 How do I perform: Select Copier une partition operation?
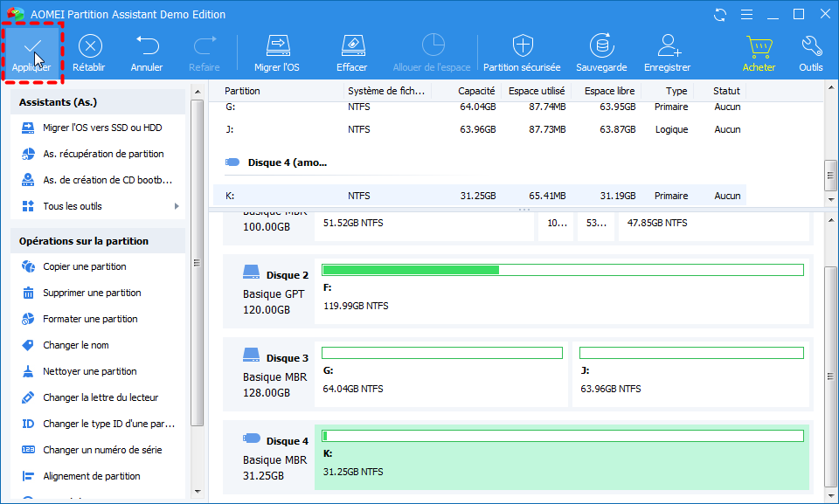click(x=85, y=266)
